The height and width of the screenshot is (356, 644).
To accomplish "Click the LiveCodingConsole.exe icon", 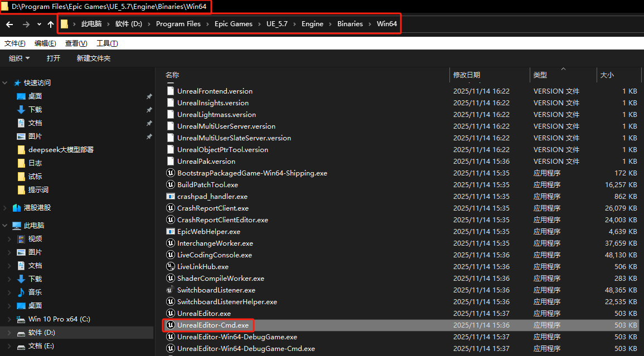I will click(170, 255).
